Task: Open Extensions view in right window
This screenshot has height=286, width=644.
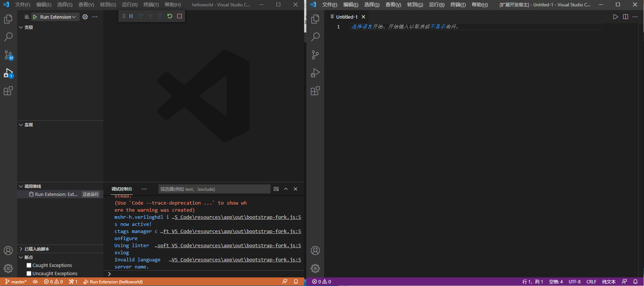Action: coord(315,91)
